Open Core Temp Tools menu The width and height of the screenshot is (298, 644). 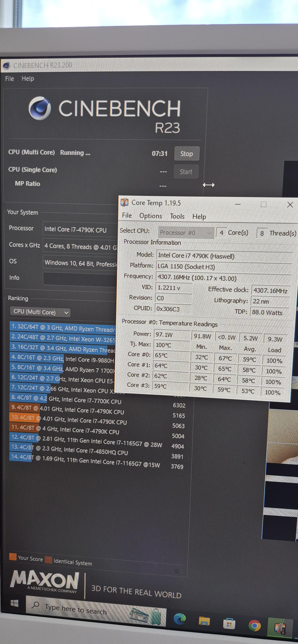click(177, 216)
